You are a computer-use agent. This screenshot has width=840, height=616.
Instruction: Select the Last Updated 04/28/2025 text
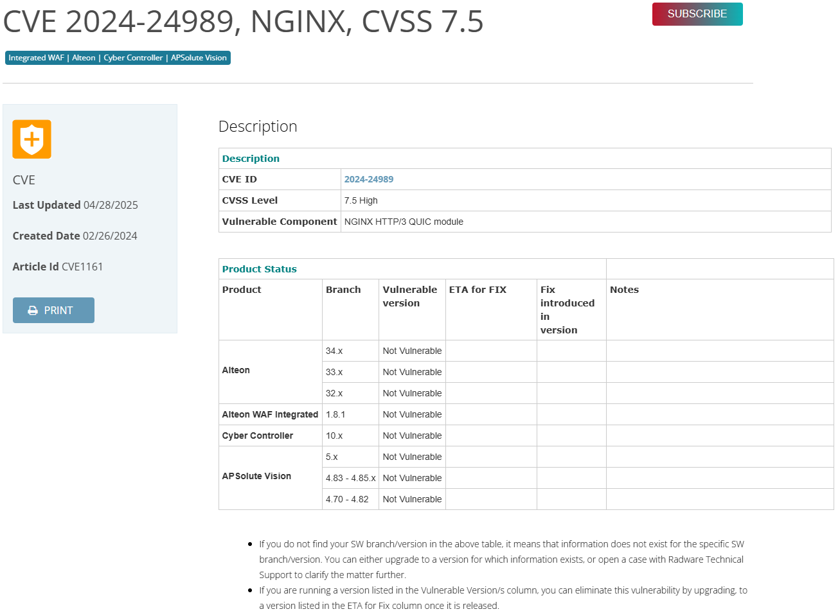click(x=75, y=205)
